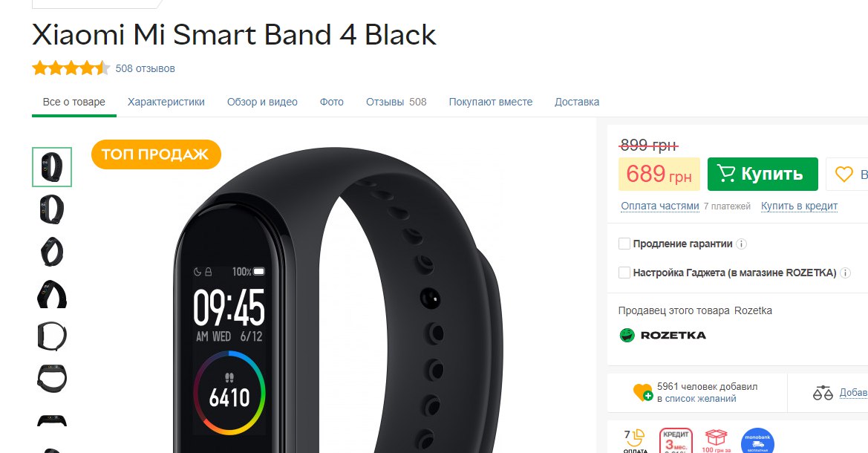Go to the Доставка tab
The height and width of the screenshot is (453, 868).
[x=577, y=102]
